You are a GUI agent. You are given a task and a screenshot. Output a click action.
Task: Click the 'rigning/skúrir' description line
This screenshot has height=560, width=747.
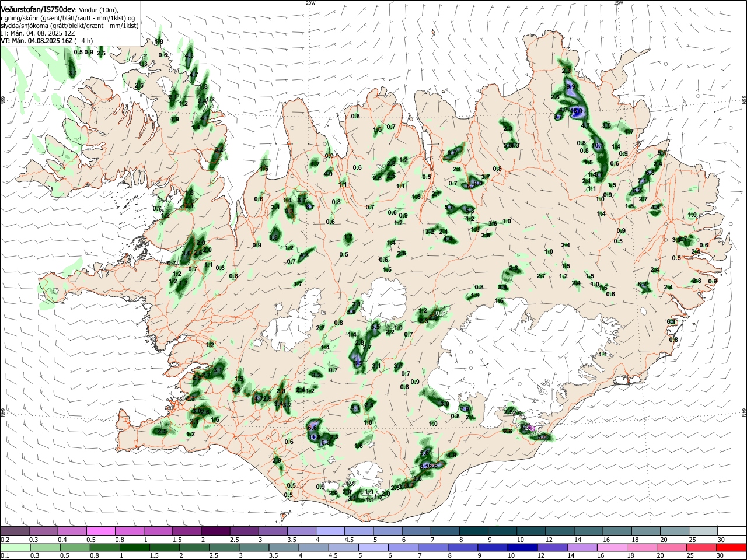(67, 18)
